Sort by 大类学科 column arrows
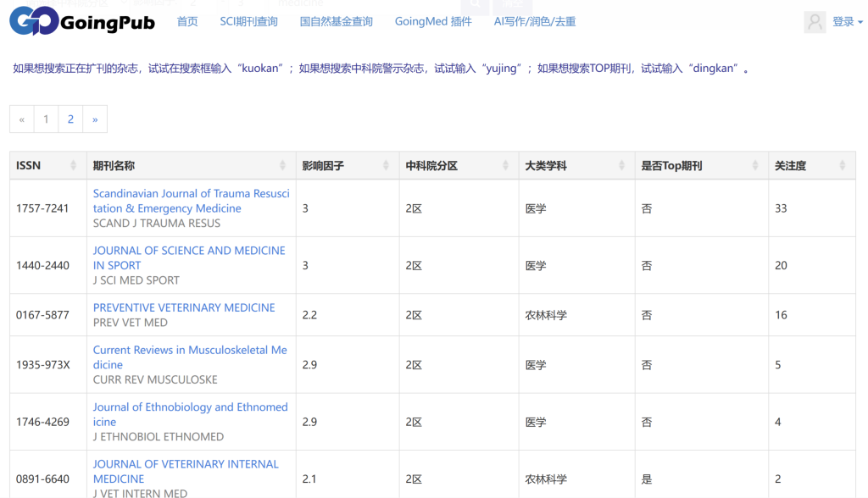The image size is (868, 498). (621, 165)
